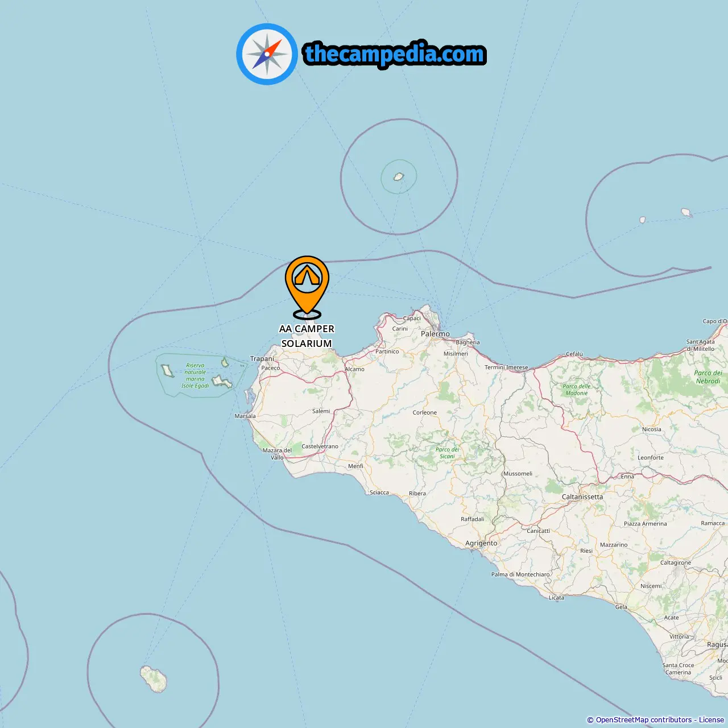Click the AA CAMPER SOLARIUM label
728x728 pixels.
(x=307, y=336)
